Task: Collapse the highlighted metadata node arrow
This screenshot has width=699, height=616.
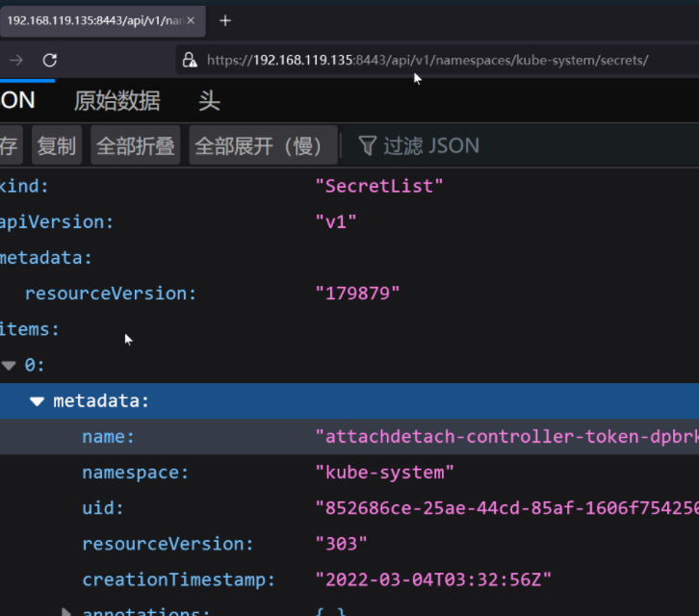Action: pyautogui.click(x=37, y=401)
